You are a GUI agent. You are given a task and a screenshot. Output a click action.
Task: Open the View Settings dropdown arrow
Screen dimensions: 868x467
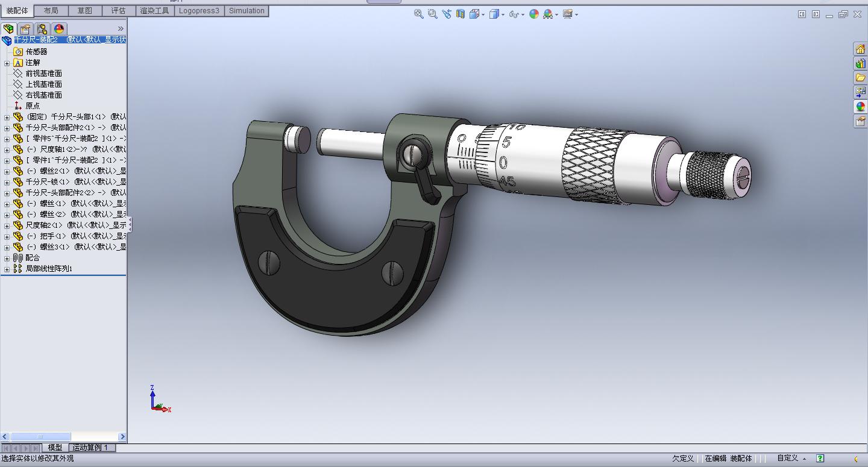576,14
